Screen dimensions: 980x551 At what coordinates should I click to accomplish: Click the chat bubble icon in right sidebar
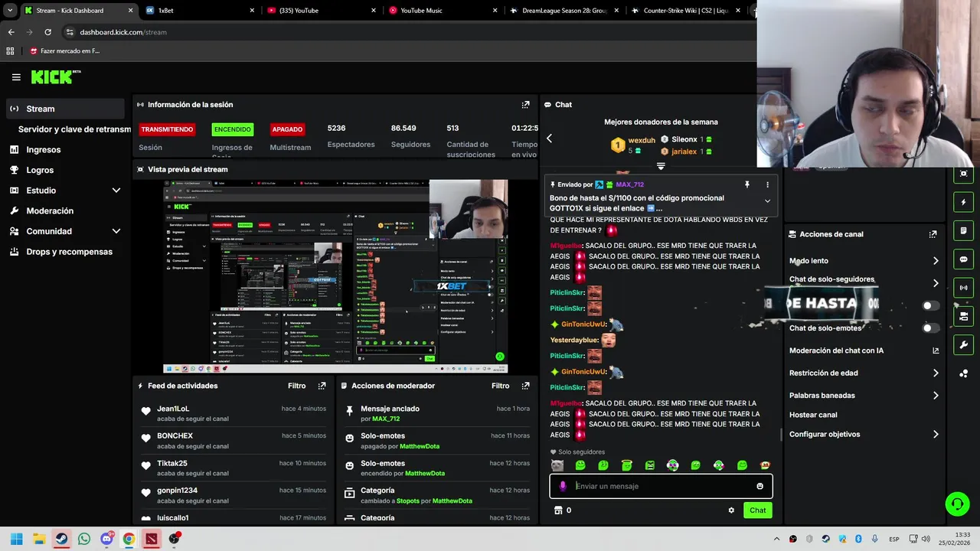[963, 259]
